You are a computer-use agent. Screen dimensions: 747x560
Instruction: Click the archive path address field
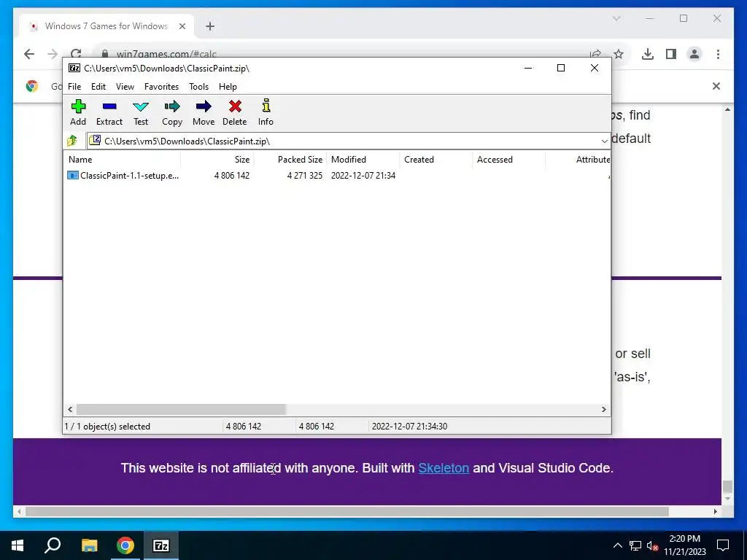point(343,141)
